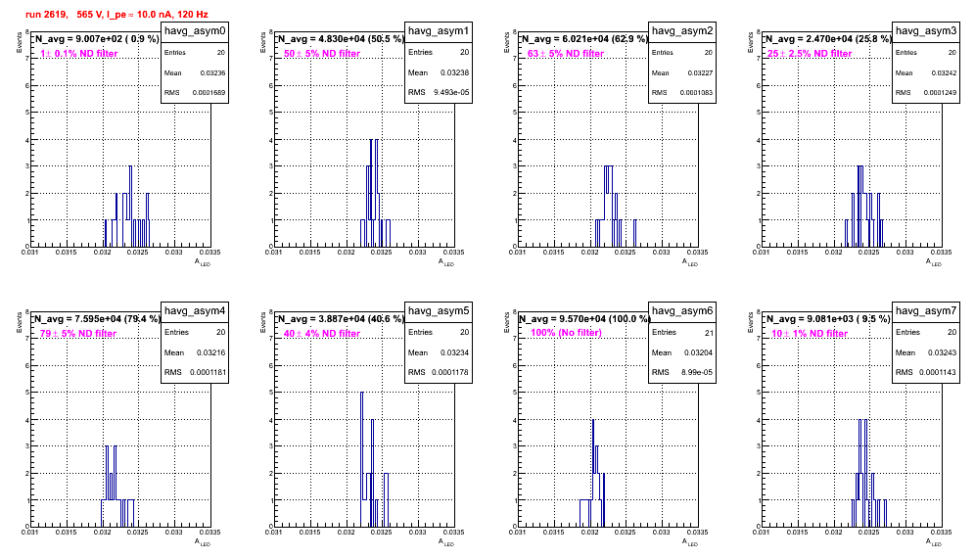Click the Mean value 0.03243
Image resolution: width=975 pixels, height=560 pixels.
point(942,352)
